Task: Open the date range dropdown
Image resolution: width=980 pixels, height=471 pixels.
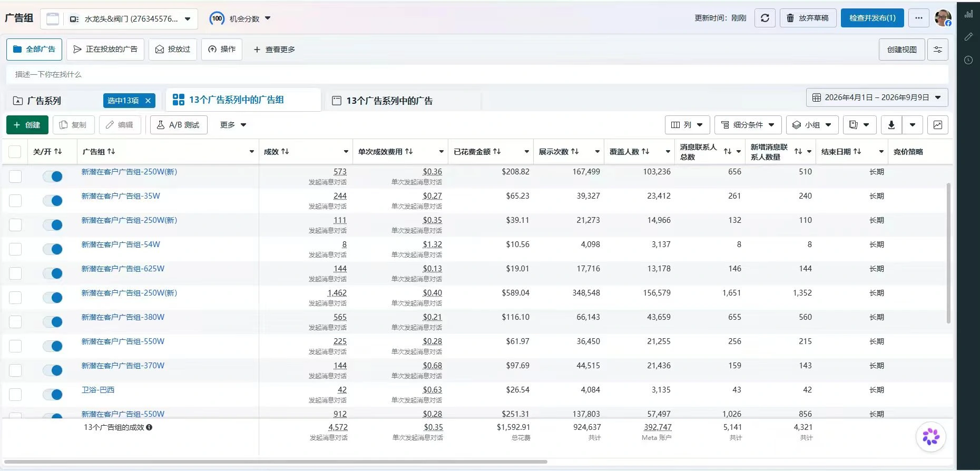Action: tap(877, 97)
